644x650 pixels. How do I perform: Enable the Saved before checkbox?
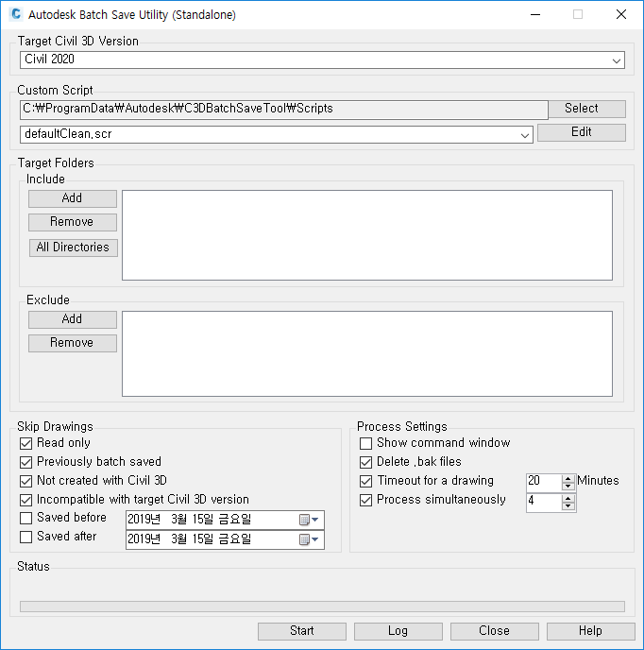pyautogui.click(x=25, y=518)
